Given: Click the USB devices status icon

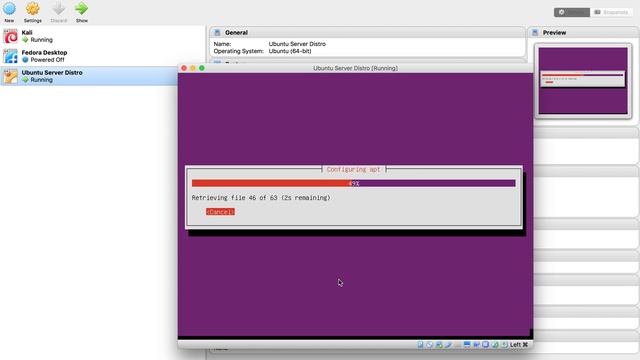Looking at the screenshot, I should pos(448,345).
